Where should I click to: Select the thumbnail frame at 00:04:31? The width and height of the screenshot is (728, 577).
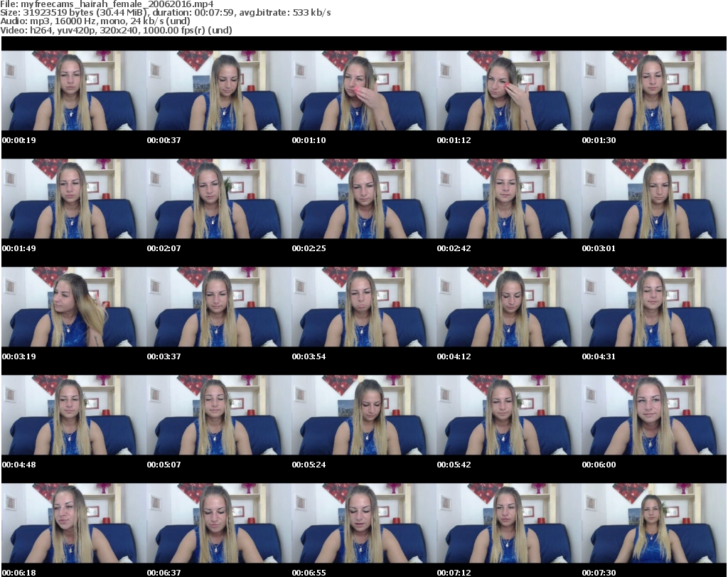(654, 307)
